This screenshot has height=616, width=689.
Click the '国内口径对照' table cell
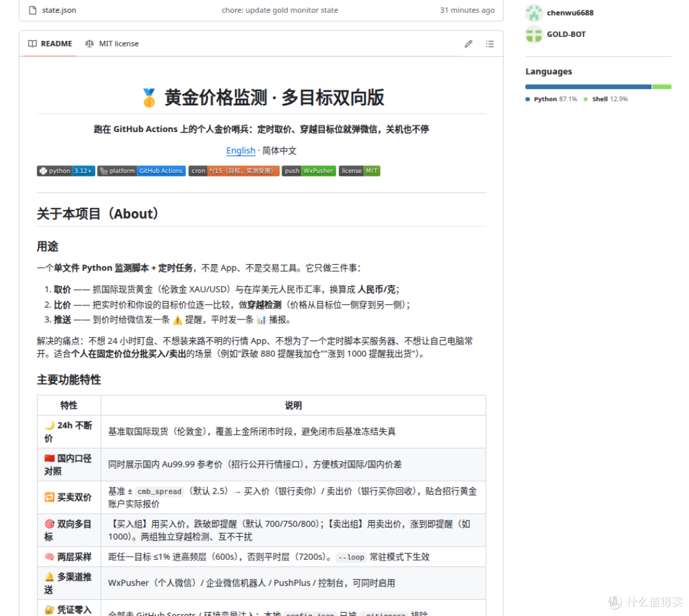coord(69,465)
